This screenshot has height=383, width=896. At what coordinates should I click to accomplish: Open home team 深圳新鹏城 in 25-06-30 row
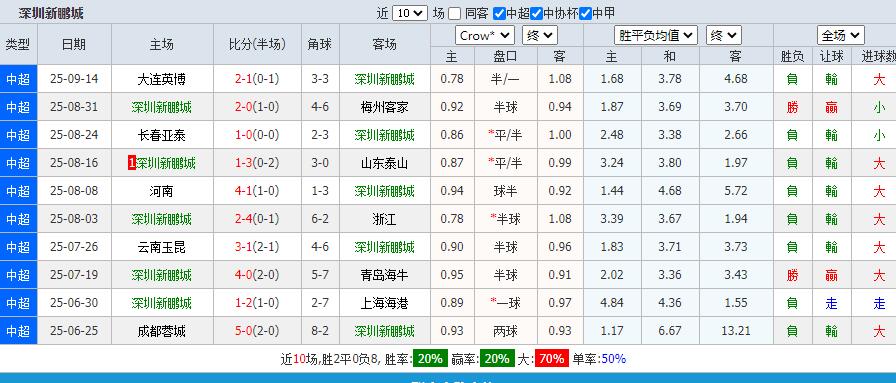click(162, 303)
